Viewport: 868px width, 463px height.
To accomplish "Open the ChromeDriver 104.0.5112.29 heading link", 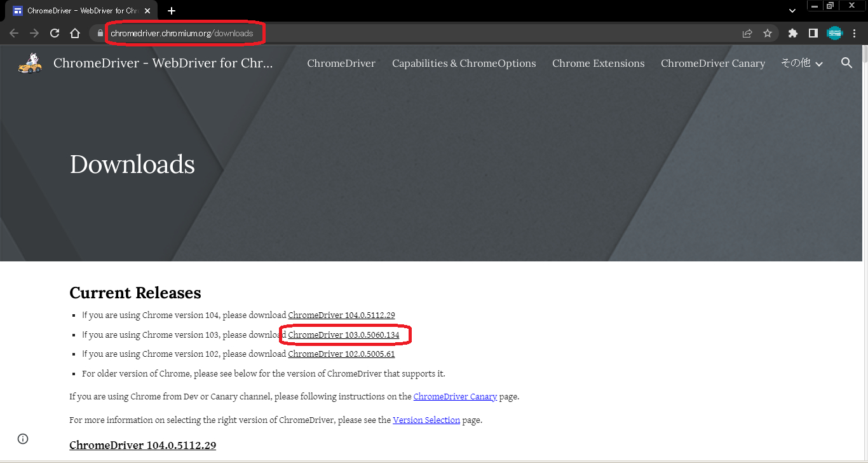I will pos(143,445).
